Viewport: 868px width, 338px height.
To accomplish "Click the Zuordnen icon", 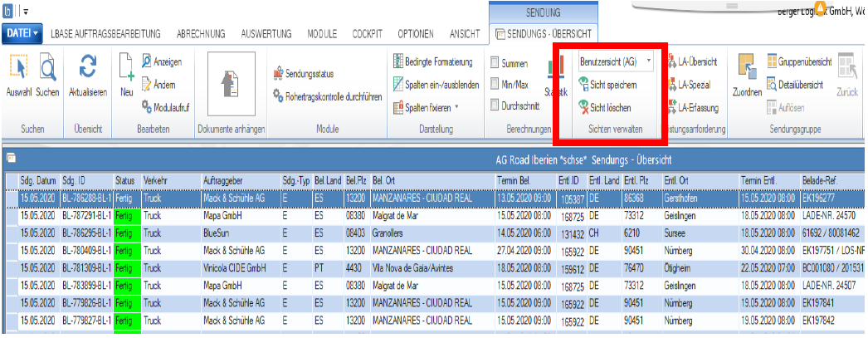I will pyautogui.click(x=748, y=67).
